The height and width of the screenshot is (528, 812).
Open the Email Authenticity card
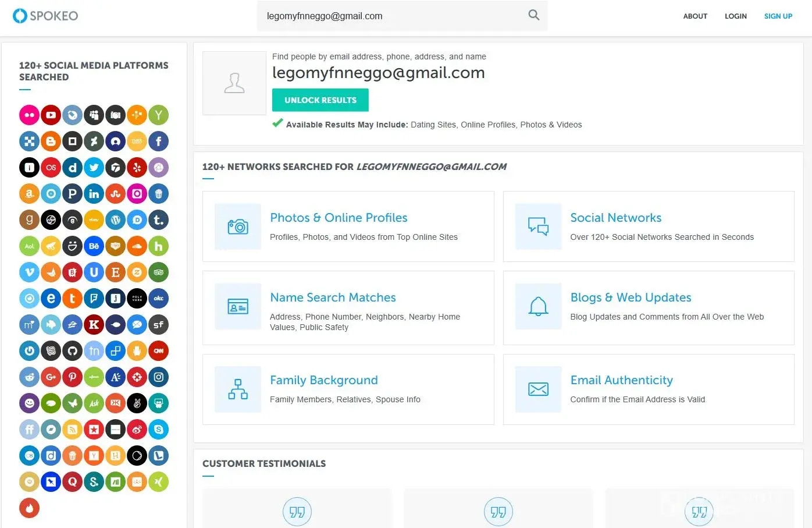(648, 389)
